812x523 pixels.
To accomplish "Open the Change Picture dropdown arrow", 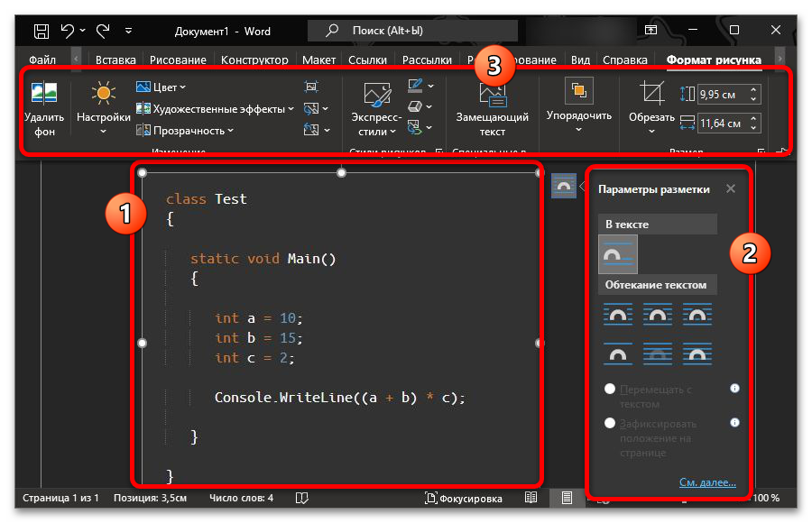I will (325, 109).
